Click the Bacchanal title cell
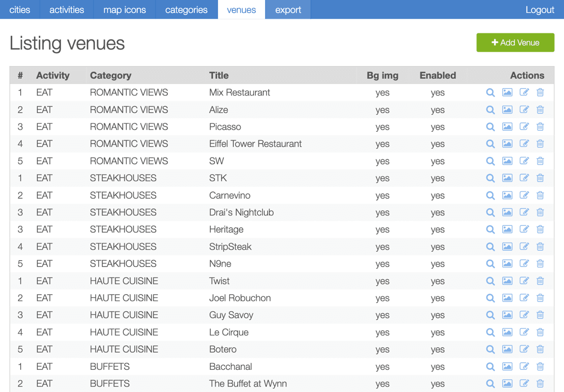Image resolution: width=564 pixels, height=392 pixels. coord(230,366)
